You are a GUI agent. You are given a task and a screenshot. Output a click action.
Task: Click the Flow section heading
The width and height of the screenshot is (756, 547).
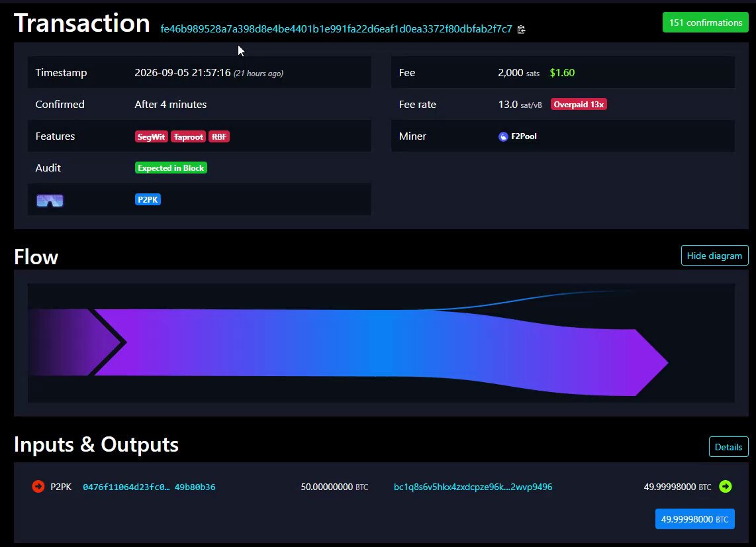click(x=36, y=257)
